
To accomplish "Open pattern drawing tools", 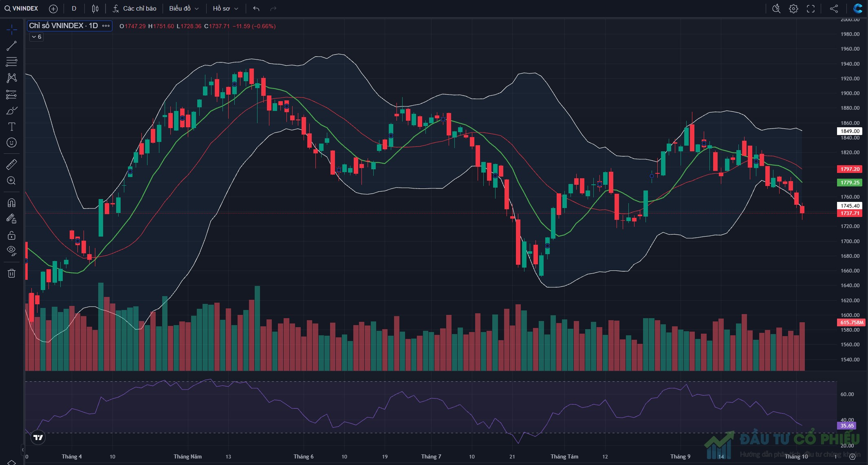I will (11, 78).
